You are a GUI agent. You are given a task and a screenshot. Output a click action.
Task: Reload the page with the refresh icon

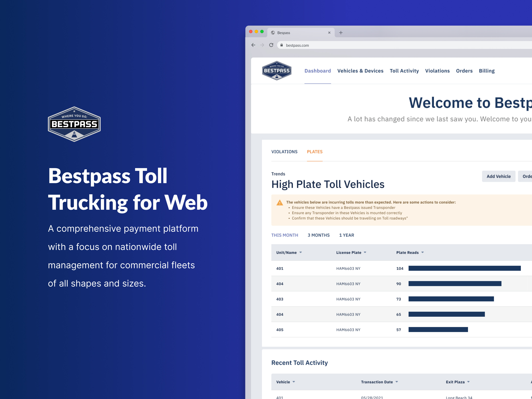click(x=271, y=45)
